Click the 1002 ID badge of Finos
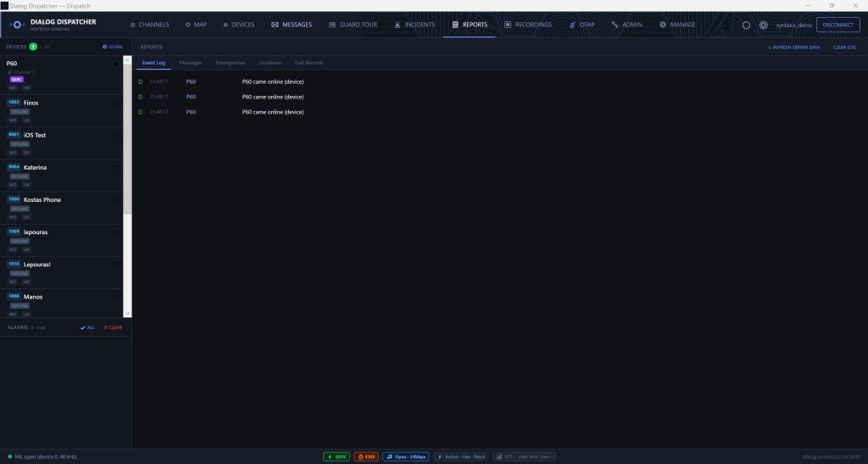The image size is (868, 464). pyautogui.click(x=14, y=103)
